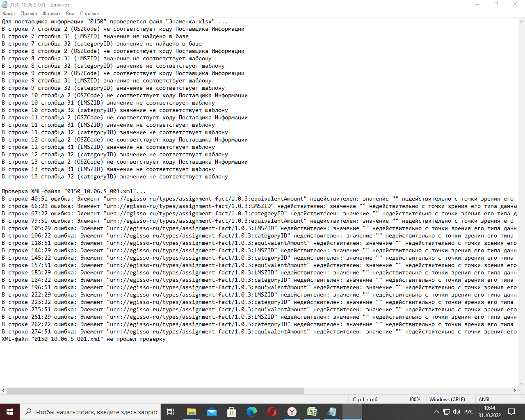Open the notification center icon

511,412
